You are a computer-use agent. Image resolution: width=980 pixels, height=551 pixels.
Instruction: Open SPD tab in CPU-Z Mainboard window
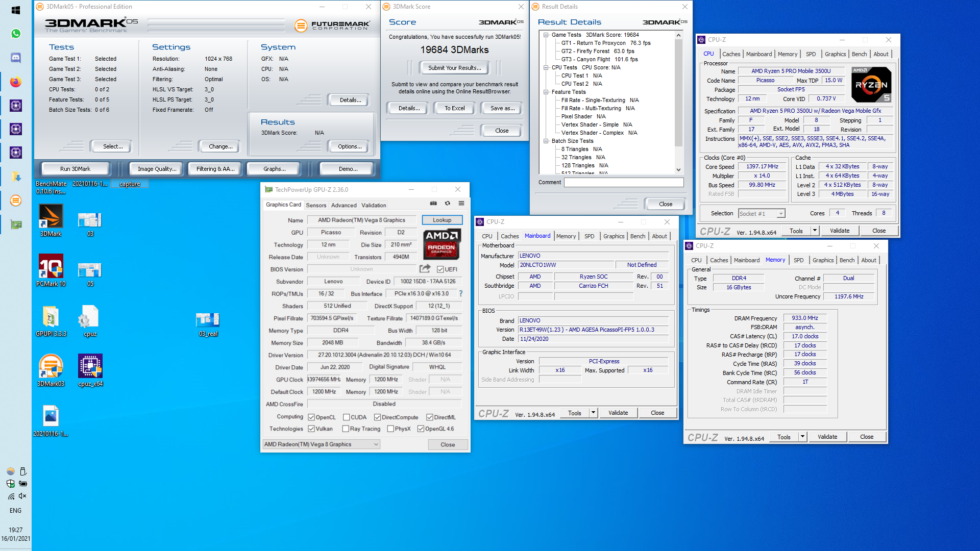[589, 236]
